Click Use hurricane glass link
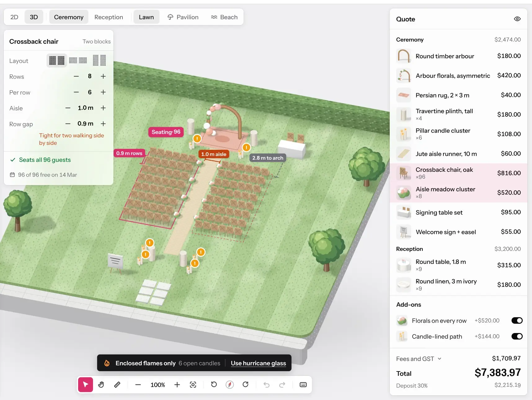The height and width of the screenshot is (400, 532). coord(258,363)
